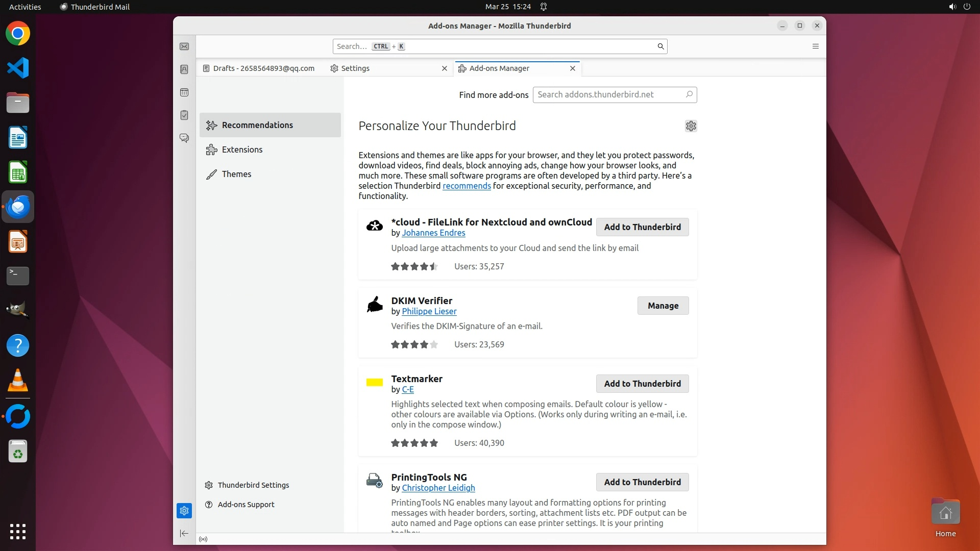Select Extensions in the sidebar
Viewport: 980px width, 551px height.
coord(242,149)
